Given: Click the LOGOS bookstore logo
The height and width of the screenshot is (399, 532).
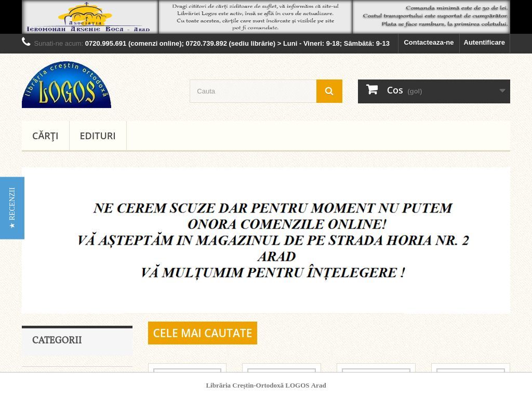Looking at the screenshot, I should (66, 85).
